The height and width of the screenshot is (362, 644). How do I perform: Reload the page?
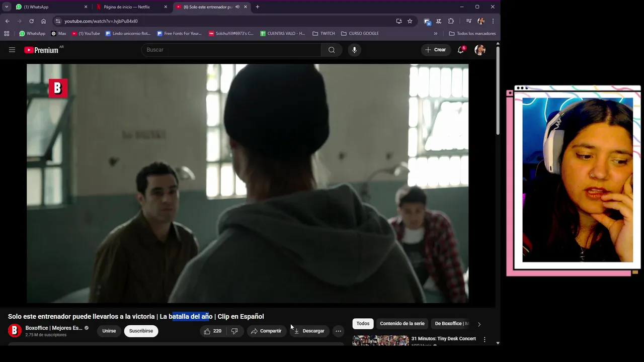pyautogui.click(x=31, y=21)
